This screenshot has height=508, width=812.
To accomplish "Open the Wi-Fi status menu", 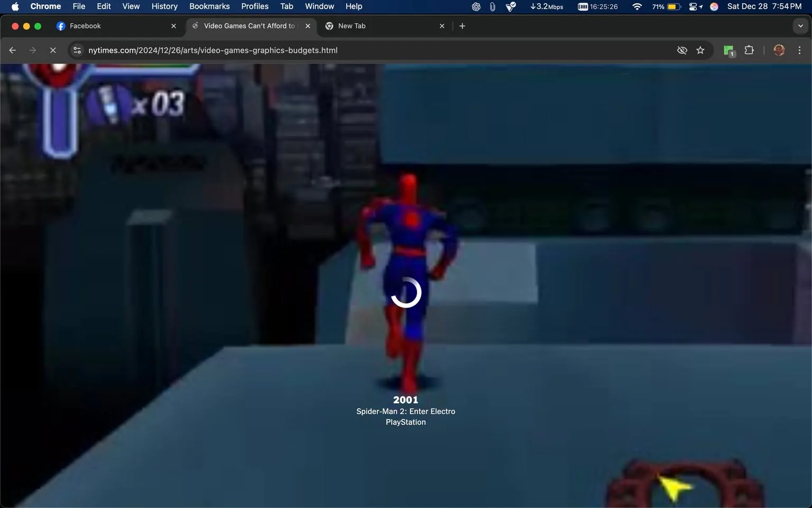I will 636,6.
